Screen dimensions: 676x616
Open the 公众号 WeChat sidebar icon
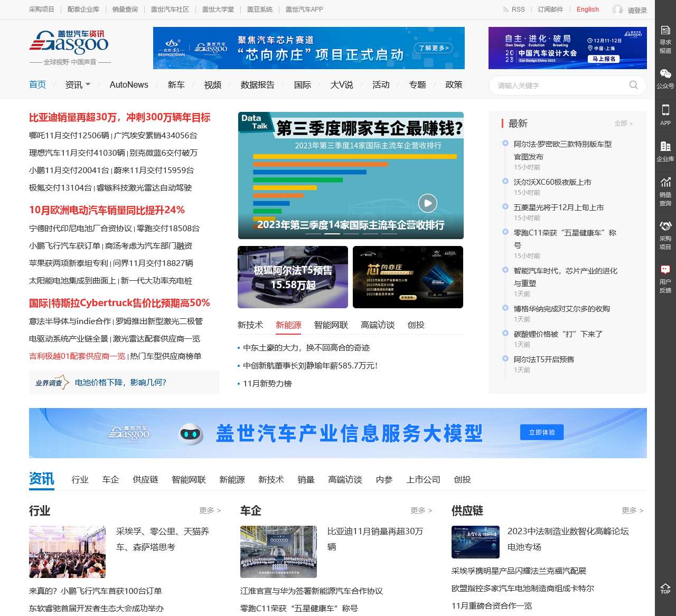pyautogui.click(x=665, y=78)
